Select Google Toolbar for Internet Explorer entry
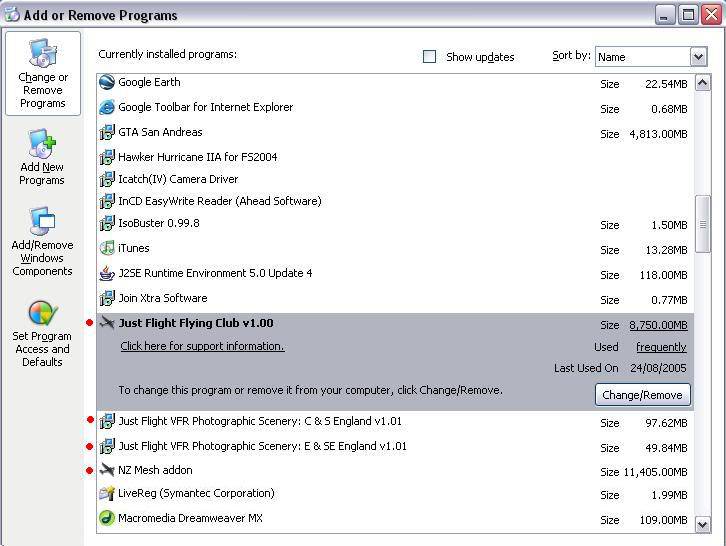726x546 pixels. coord(395,107)
